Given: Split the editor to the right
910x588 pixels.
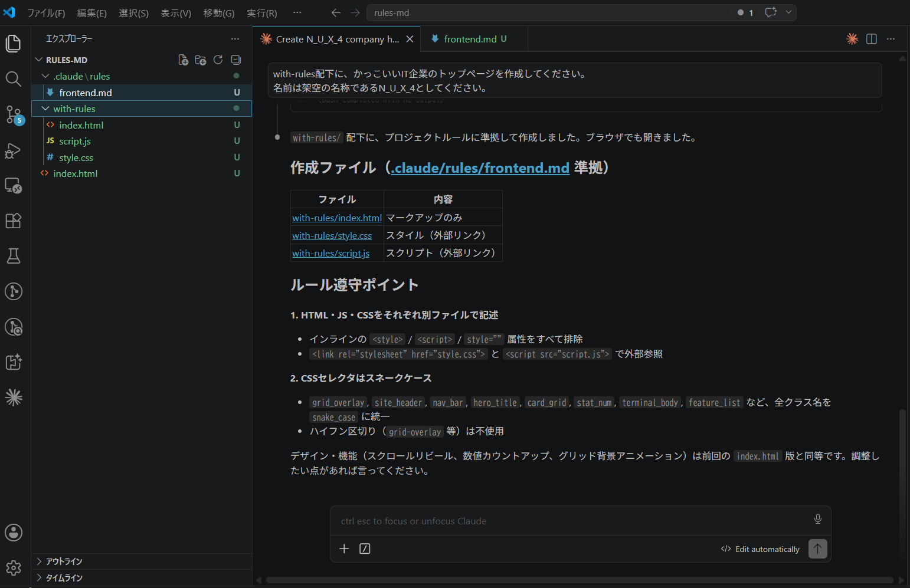Looking at the screenshot, I should pyautogui.click(x=872, y=39).
